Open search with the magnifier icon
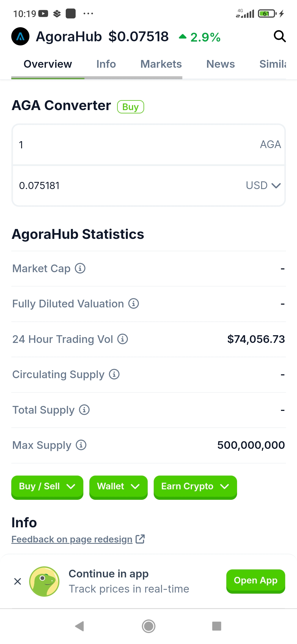 pos(280,36)
